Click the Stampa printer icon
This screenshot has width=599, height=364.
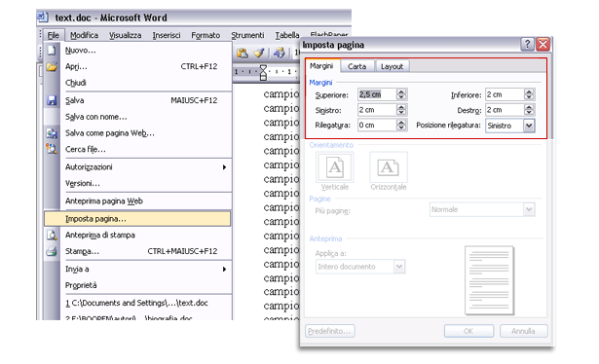pyautogui.click(x=52, y=251)
